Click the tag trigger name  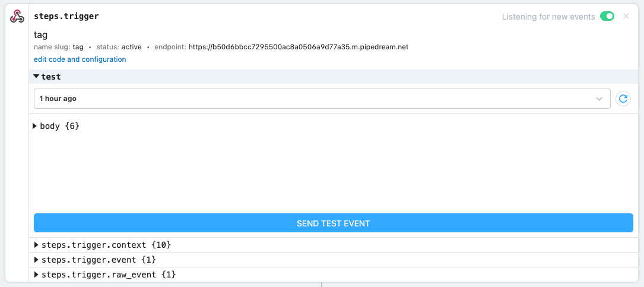pos(41,36)
